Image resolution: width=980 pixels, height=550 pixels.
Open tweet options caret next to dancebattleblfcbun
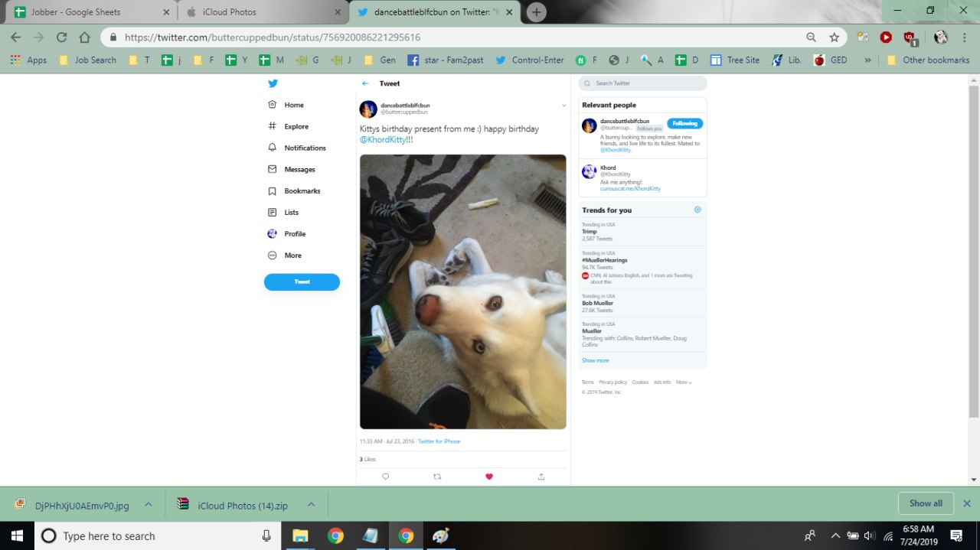pos(563,106)
